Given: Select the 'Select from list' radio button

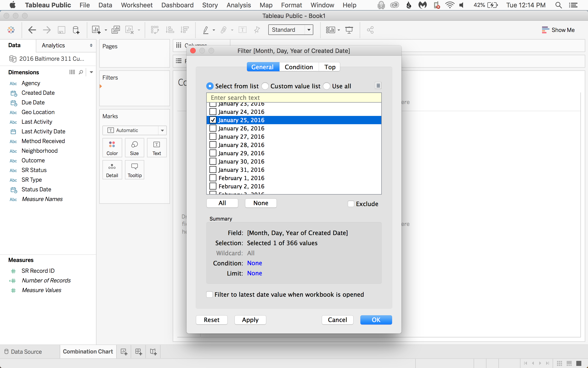Looking at the screenshot, I should pyautogui.click(x=210, y=86).
